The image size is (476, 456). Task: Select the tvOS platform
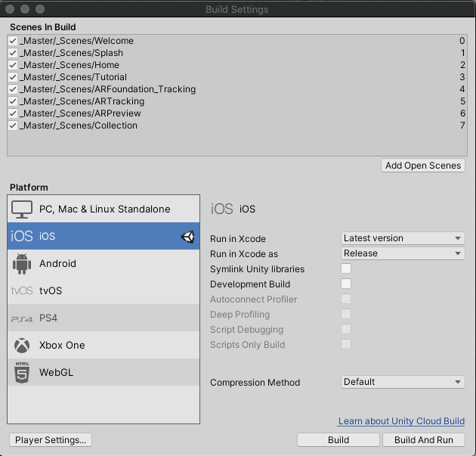click(104, 290)
